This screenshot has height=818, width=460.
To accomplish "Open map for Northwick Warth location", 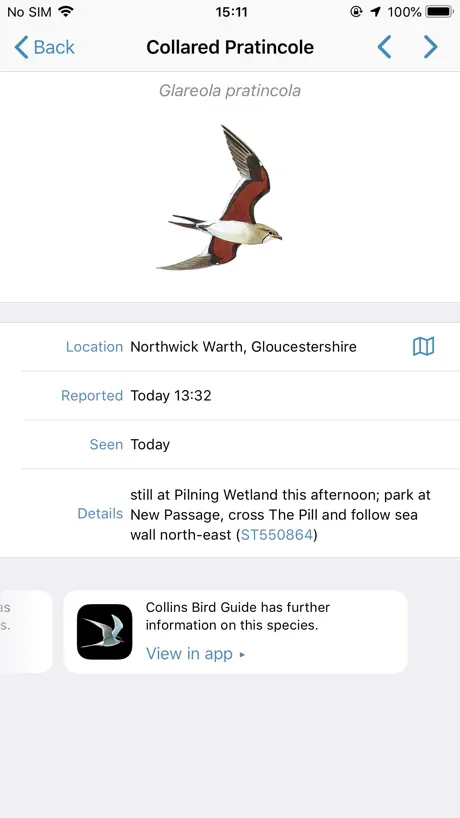I will coord(423,346).
